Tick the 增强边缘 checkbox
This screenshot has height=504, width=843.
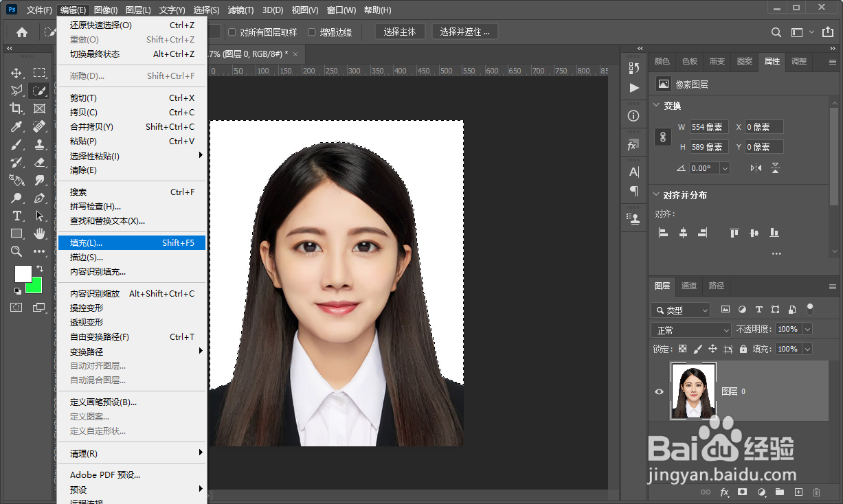(x=312, y=32)
